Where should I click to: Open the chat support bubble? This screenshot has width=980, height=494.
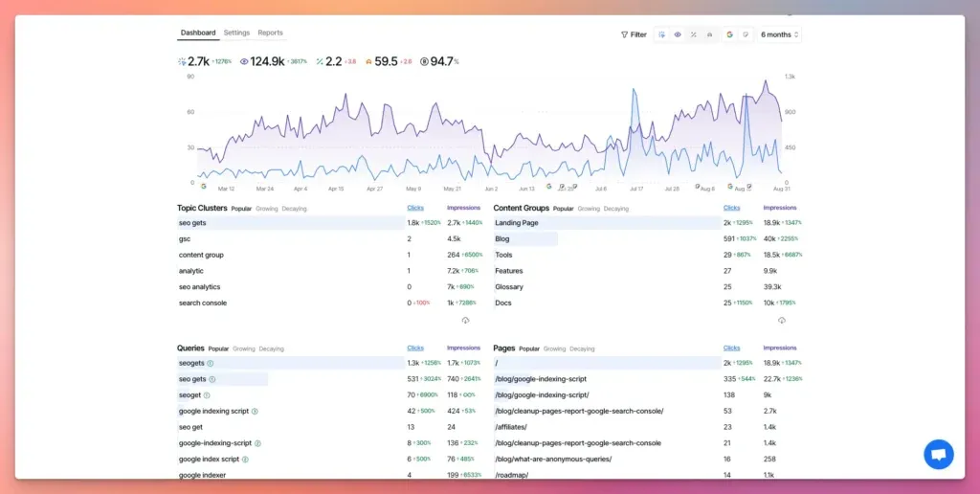[938, 455]
